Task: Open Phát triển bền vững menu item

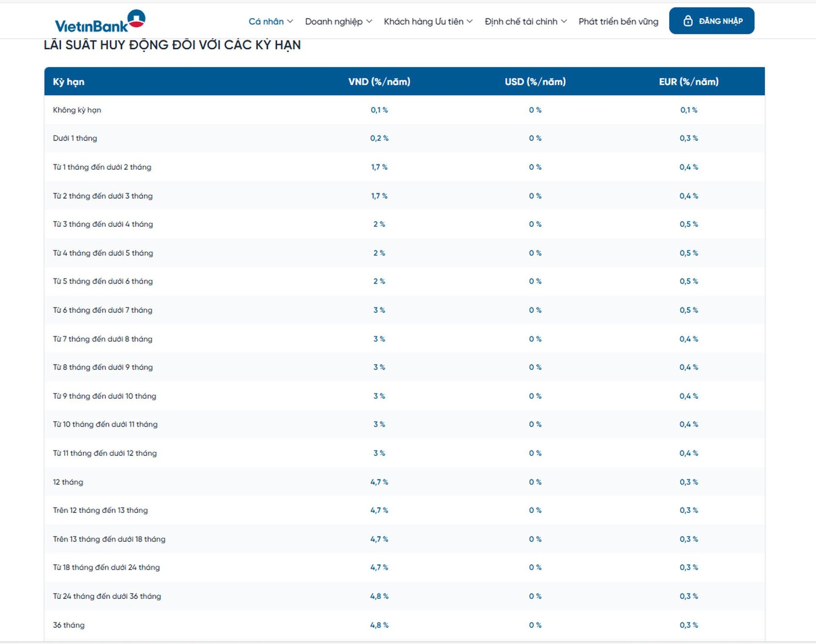Action: click(618, 21)
